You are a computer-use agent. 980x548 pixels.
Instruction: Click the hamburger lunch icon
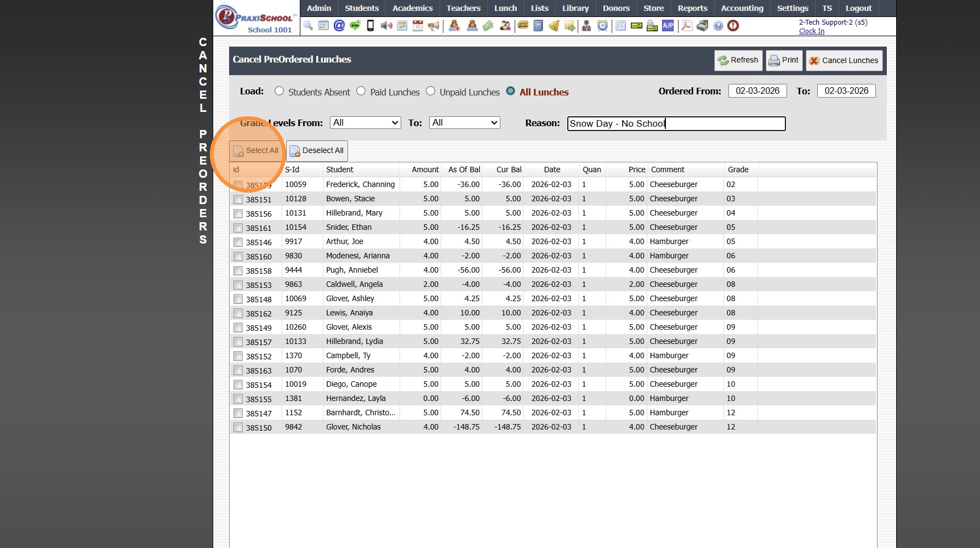(523, 26)
